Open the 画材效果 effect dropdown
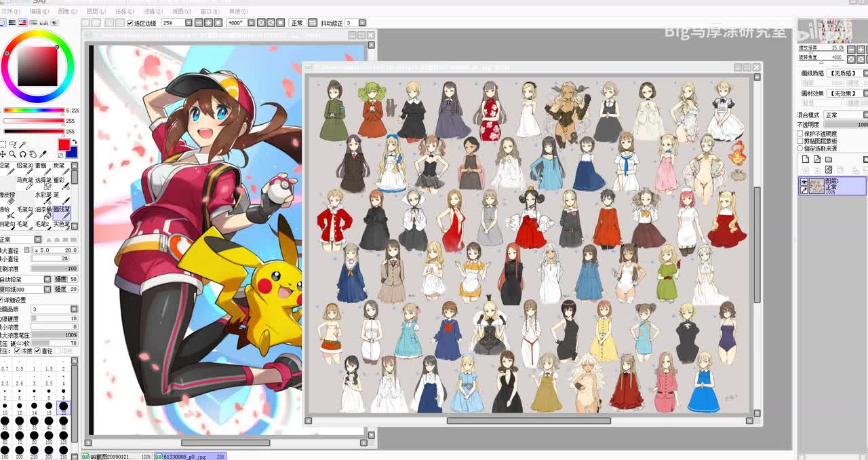Viewport: 868px width, 460px height. (x=865, y=93)
